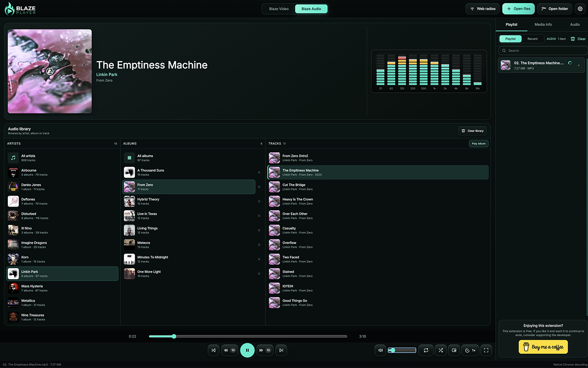The width and height of the screenshot is (588, 368).
Task: Open Web radios
Action: coord(483,9)
